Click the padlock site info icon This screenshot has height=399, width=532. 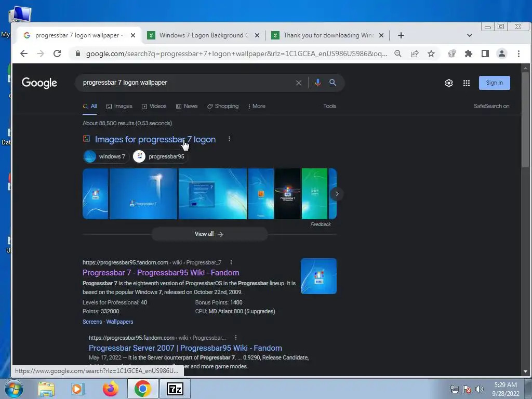[78, 54]
